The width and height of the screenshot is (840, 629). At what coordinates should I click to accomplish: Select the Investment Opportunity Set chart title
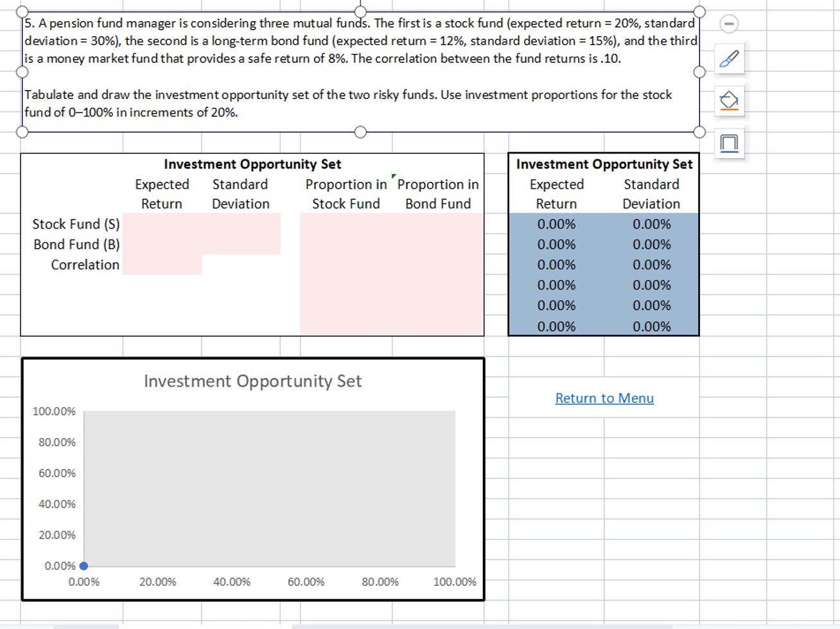tap(254, 381)
